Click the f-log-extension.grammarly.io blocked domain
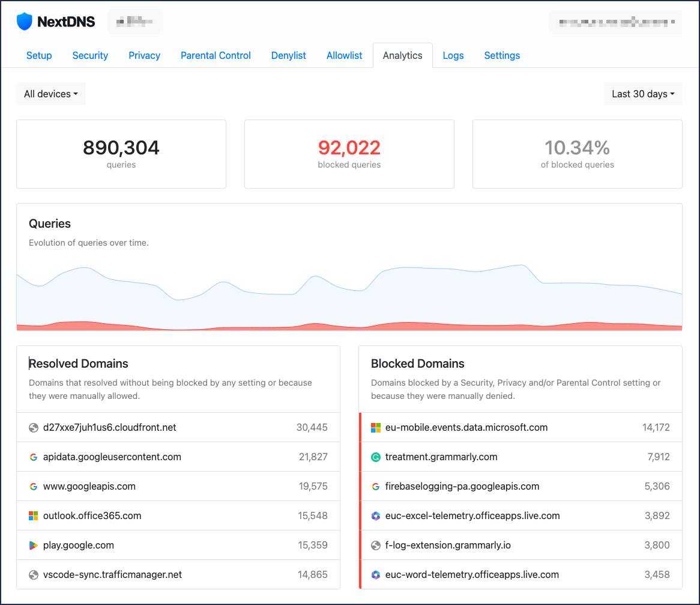Image resolution: width=700 pixels, height=605 pixels. click(448, 546)
